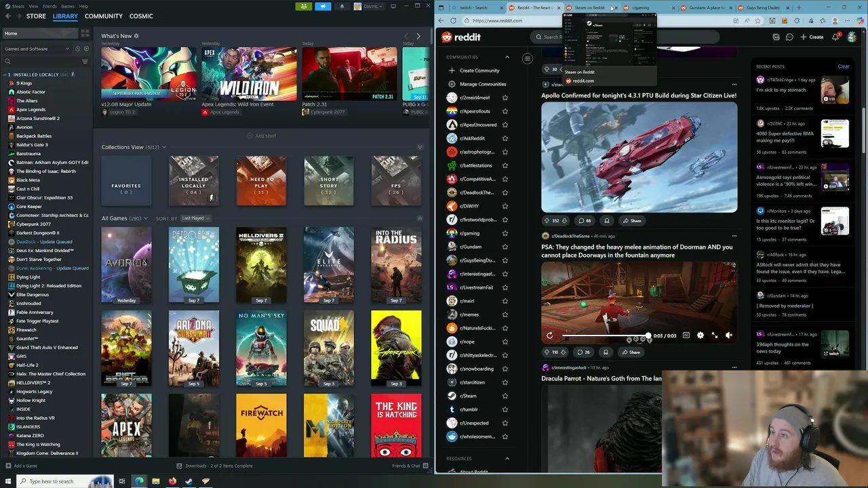Collapse All Games shelf in Steam
This screenshot has width=868, height=488.
(x=420, y=218)
